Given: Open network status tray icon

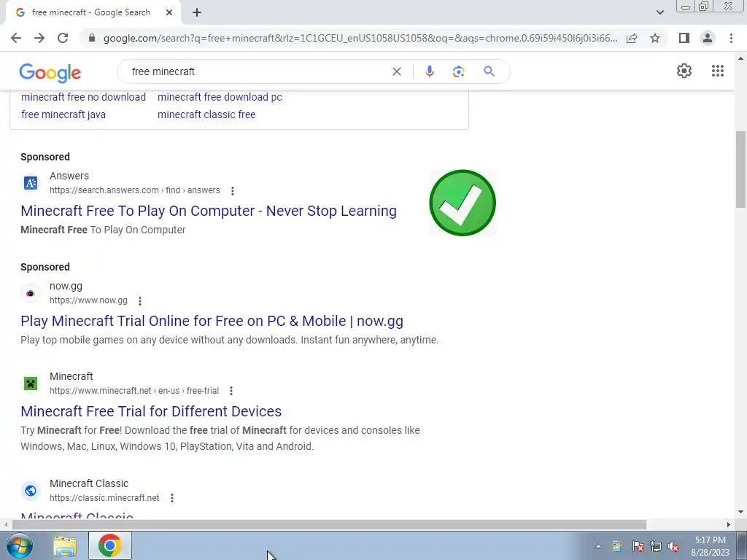Looking at the screenshot, I should (656, 547).
